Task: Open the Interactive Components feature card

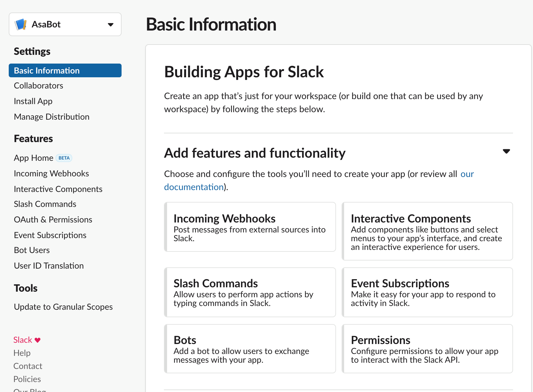Action: pyautogui.click(x=427, y=231)
